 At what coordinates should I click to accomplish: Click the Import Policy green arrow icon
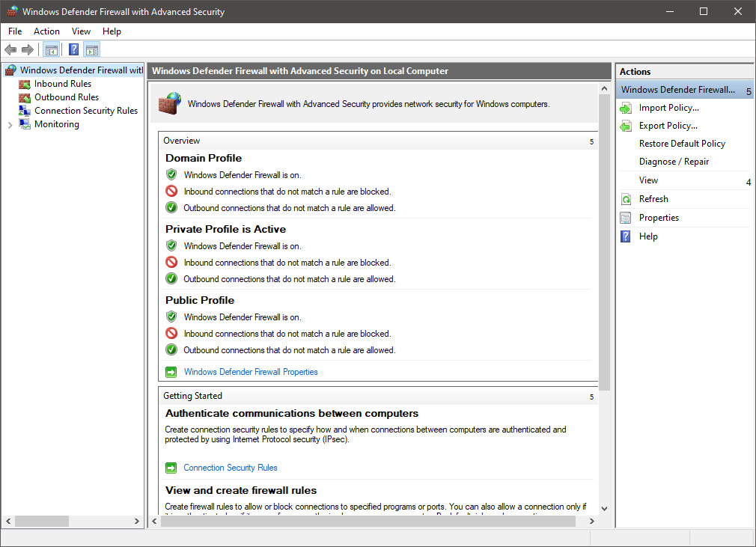[626, 108]
